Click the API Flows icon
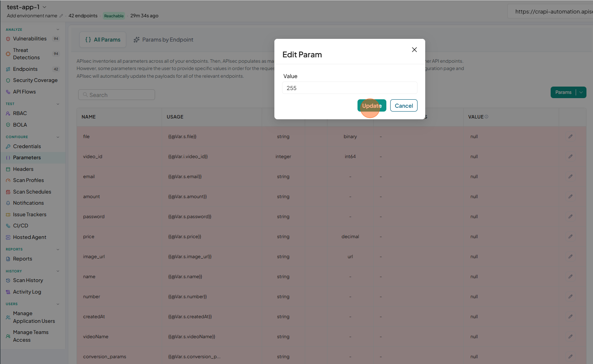This screenshot has width=593, height=364. click(8, 92)
